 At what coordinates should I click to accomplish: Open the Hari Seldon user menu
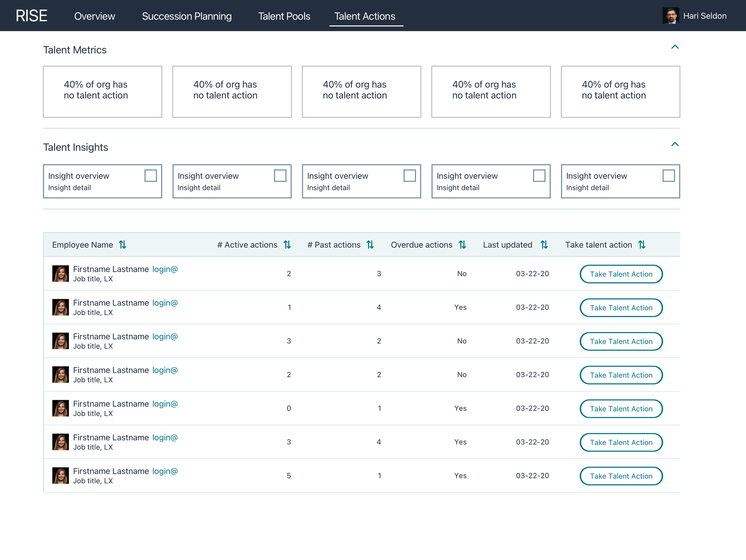705,16
